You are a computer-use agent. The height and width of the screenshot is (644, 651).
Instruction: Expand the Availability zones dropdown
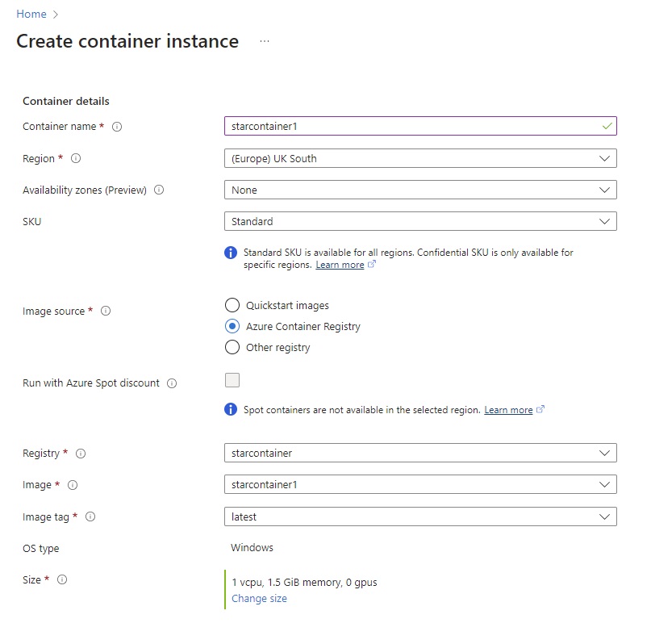(420, 190)
